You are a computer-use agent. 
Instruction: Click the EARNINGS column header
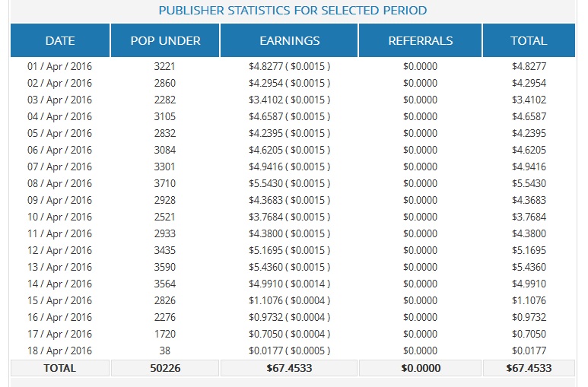click(x=289, y=41)
